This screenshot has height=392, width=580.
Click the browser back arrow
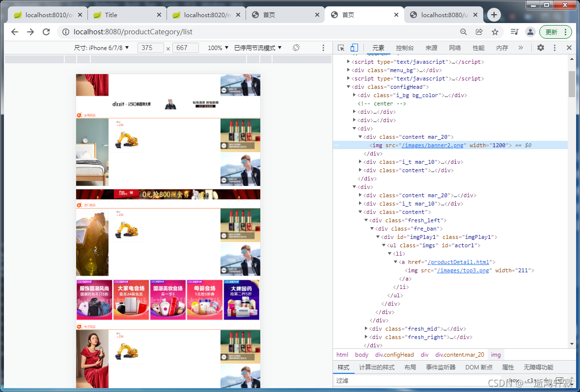pos(14,32)
